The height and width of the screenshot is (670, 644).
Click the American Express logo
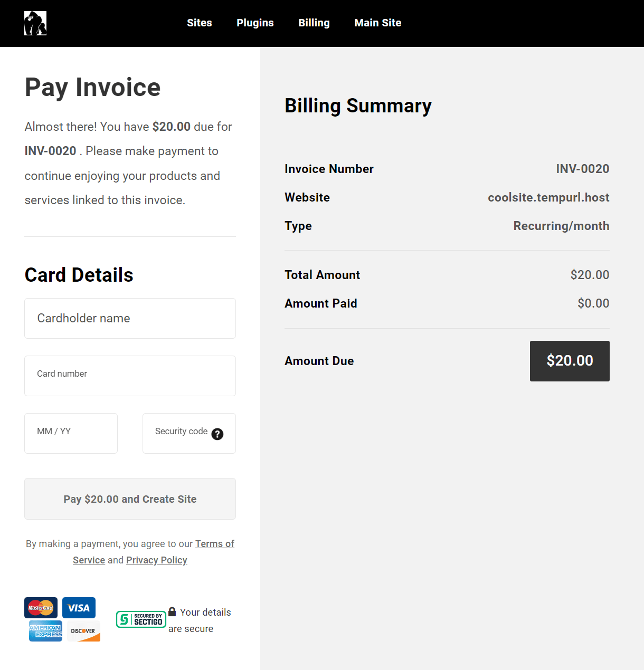[45, 631]
